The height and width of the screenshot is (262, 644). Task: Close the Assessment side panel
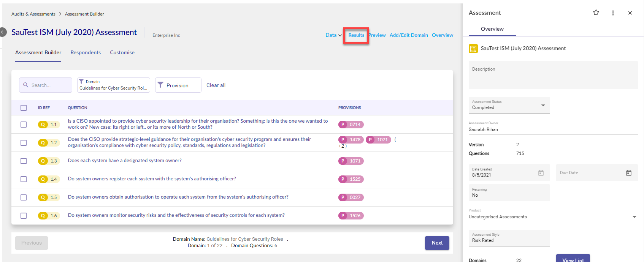pos(630,13)
